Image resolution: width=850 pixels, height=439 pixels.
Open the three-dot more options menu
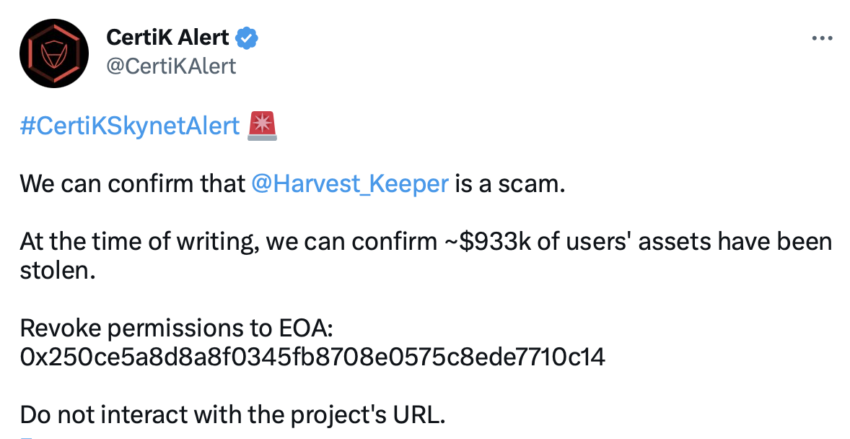[821, 39]
